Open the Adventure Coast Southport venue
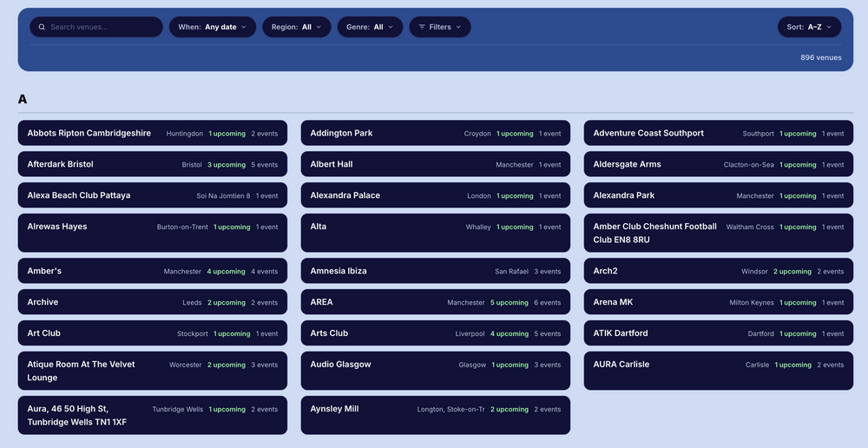Image resolution: width=868 pixels, height=448 pixels. pyautogui.click(x=719, y=133)
